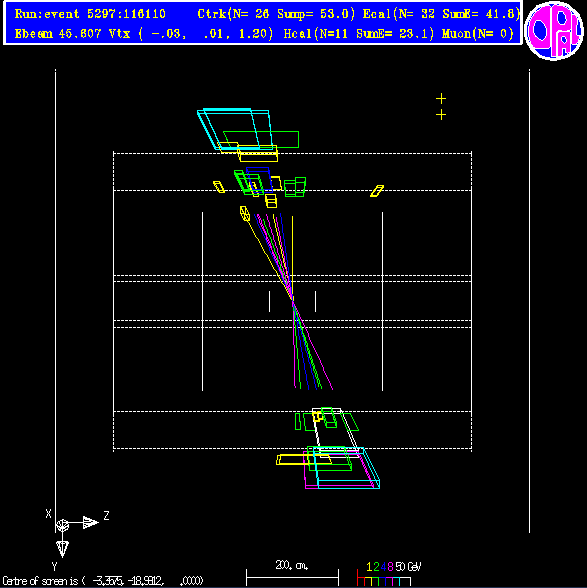Click the upper yellow plus marker

coord(441,99)
